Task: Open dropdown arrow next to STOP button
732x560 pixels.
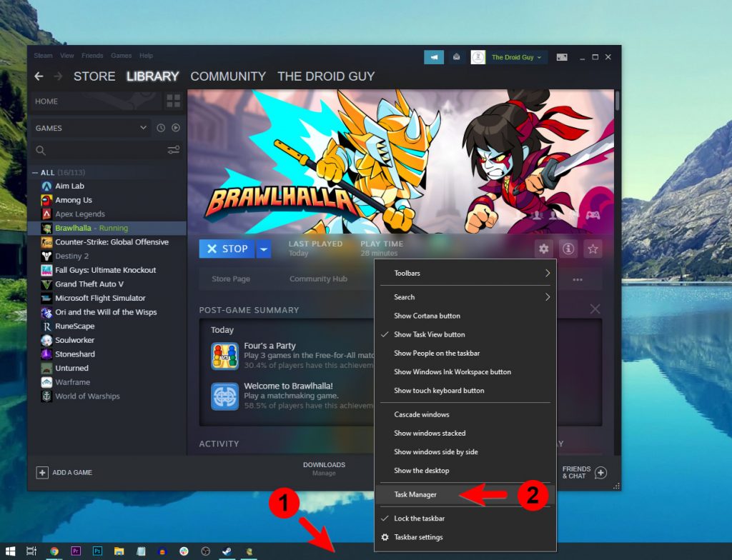Action: point(264,249)
